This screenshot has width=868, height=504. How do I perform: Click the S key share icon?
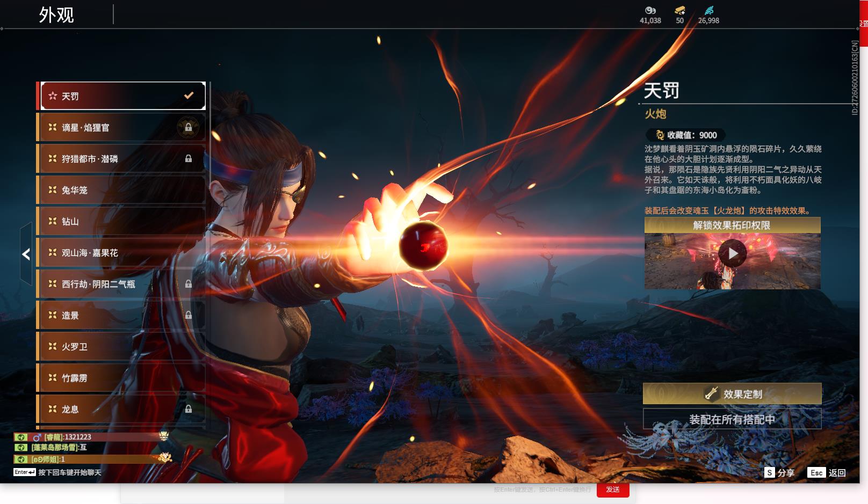click(x=770, y=472)
